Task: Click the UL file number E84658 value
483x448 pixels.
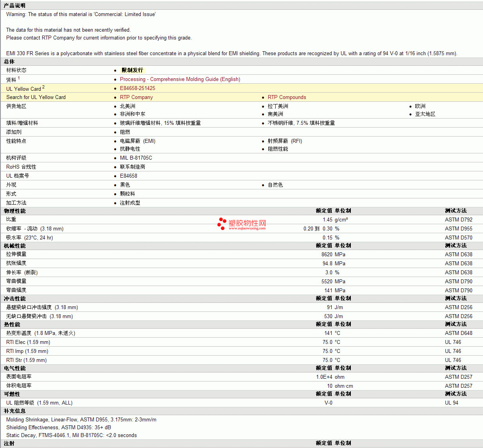Action: coord(129,176)
